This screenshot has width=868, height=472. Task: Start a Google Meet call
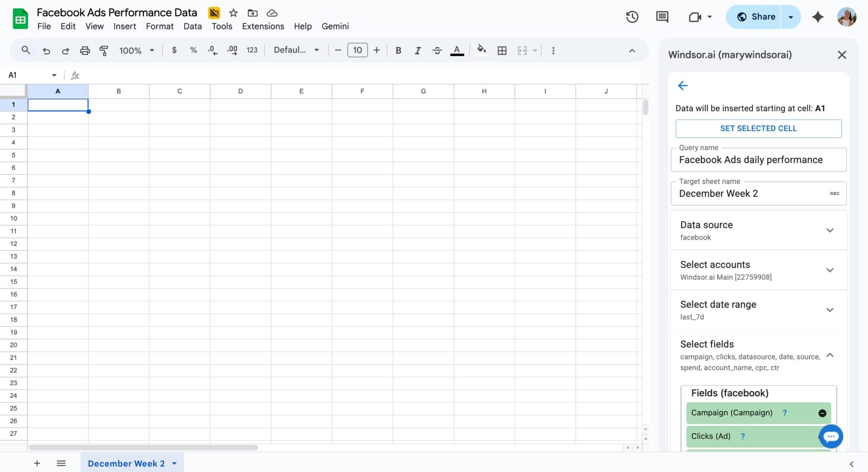pyautogui.click(x=695, y=17)
